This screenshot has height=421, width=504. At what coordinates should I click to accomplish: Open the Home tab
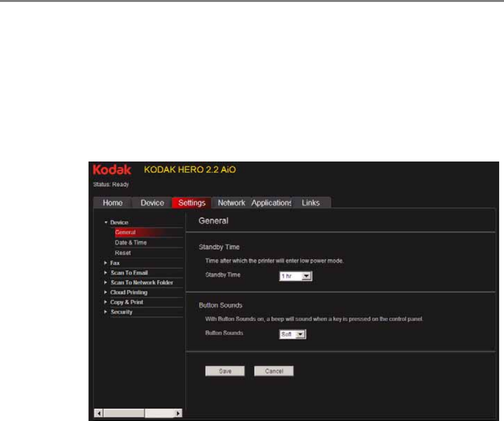point(112,203)
